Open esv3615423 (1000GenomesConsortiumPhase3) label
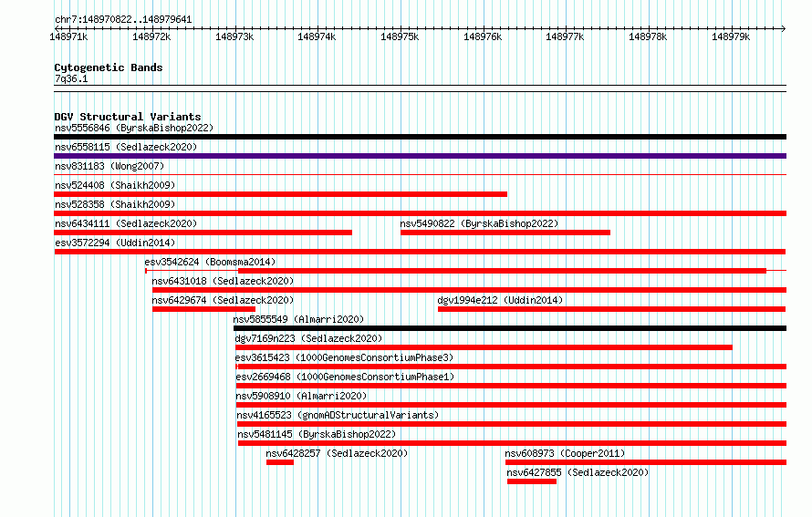Image resolution: width=812 pixels, height=517 pixels. click(x=344, y=357)
